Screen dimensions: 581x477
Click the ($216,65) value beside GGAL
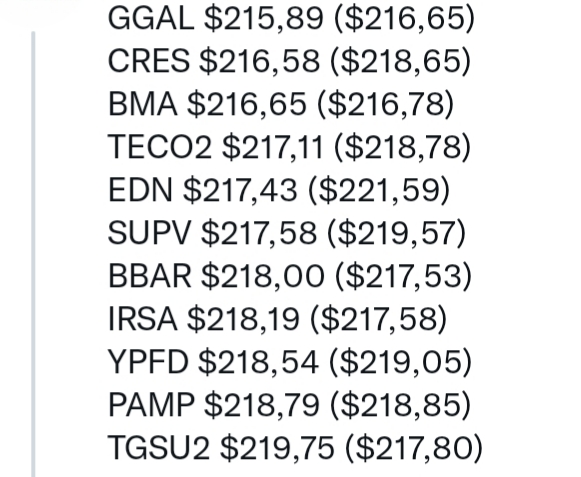(405, 19)
